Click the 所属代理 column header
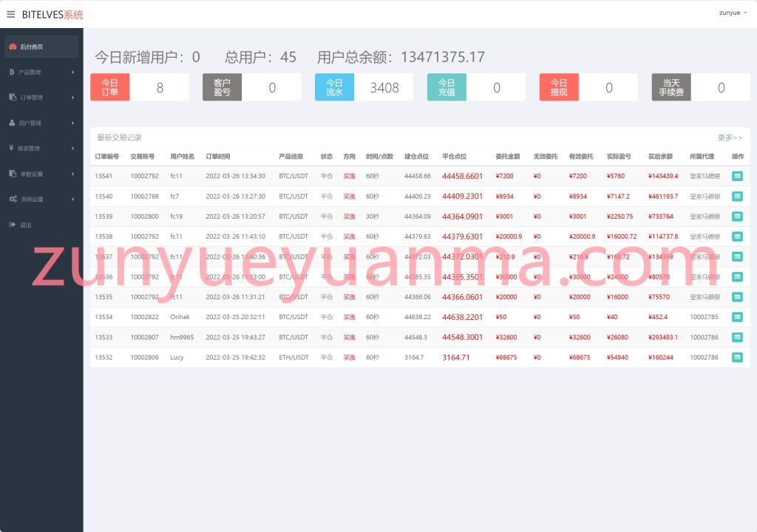Image resolution: width=757 pixels, height=532 pixels. (x=702, y=157)
